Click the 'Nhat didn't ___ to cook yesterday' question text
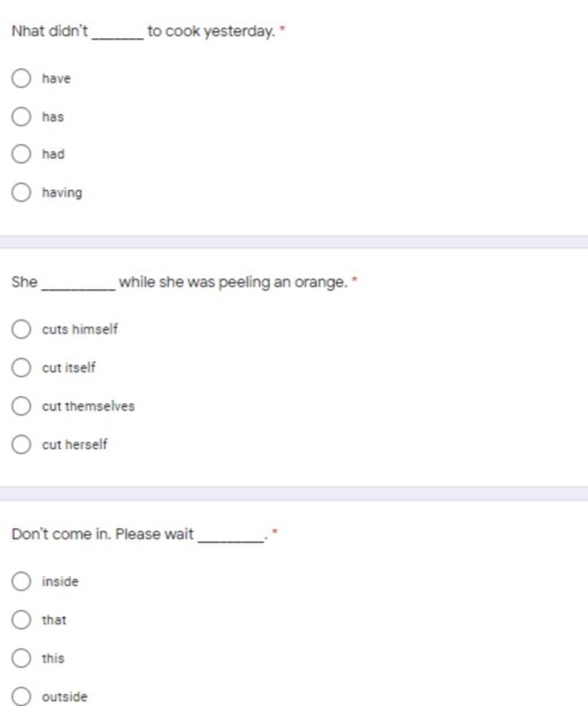 [x=144, y=31]
